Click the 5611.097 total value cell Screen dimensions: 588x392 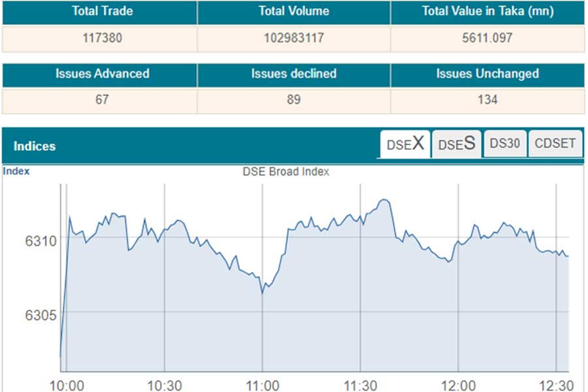(487, 39)
